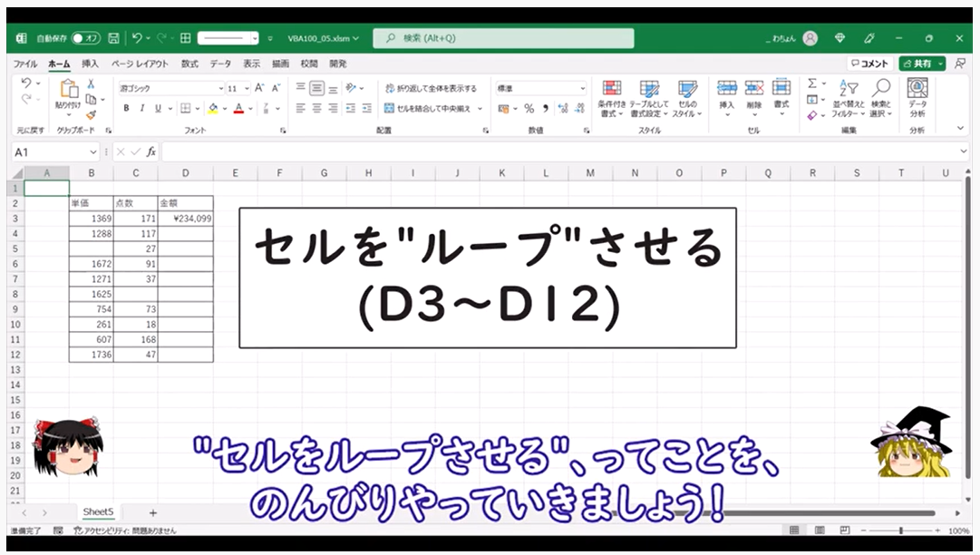Image resolution: width=980 pixels, height=555 pixels.
Task: Open the number format dropdown 標準
Action: coord(582,88)
